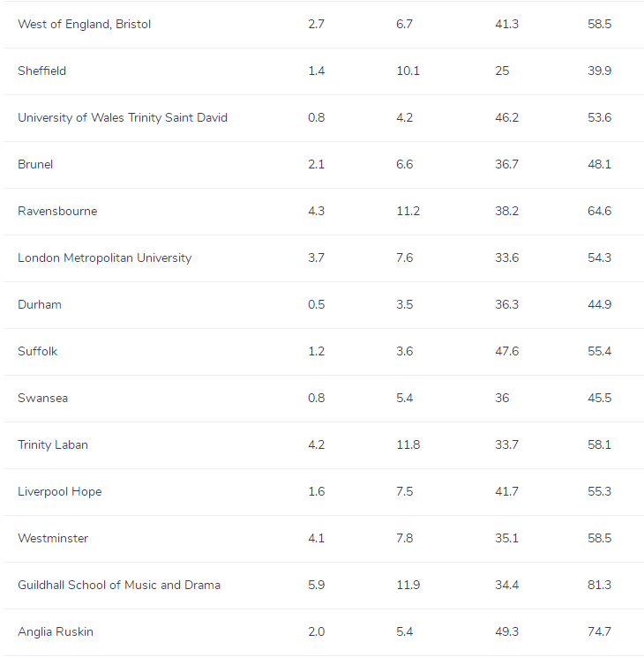Select the Brunel row label
The height and width of the screenshot is (657, 644).
point(35,164)
